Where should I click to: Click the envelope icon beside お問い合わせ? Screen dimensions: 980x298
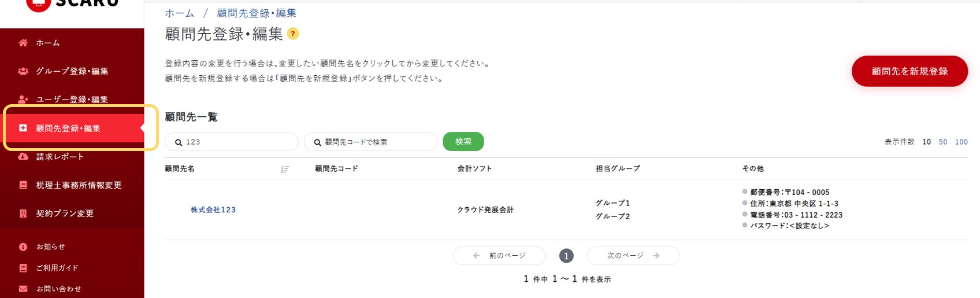point(23,289)
